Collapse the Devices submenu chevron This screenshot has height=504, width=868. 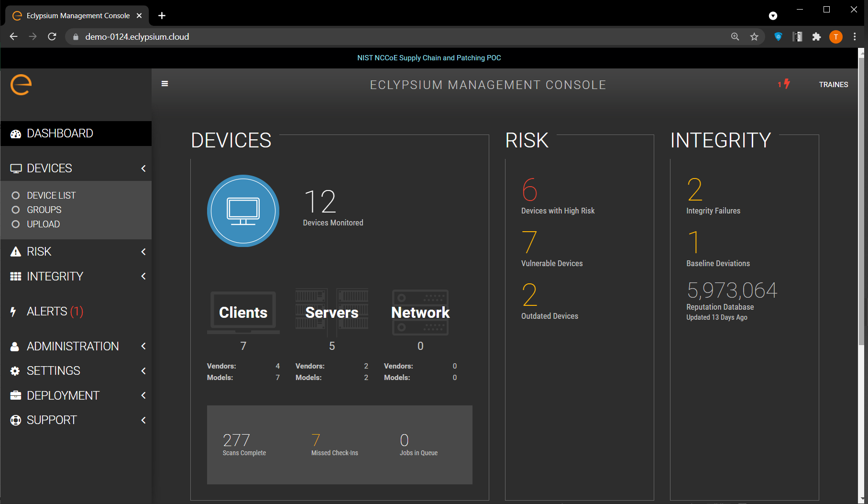pyautogui.click(x=143, y=168)
